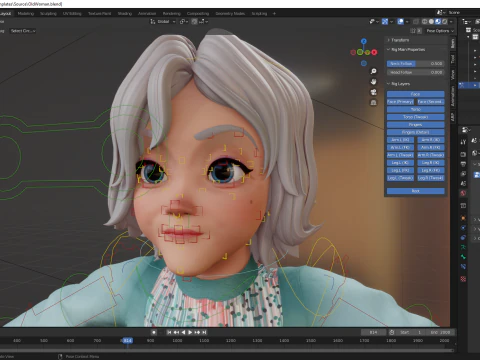Click the clock icon beside Start frame
The height and width of the screenshot is (360, 480).
tap(392, 332)
